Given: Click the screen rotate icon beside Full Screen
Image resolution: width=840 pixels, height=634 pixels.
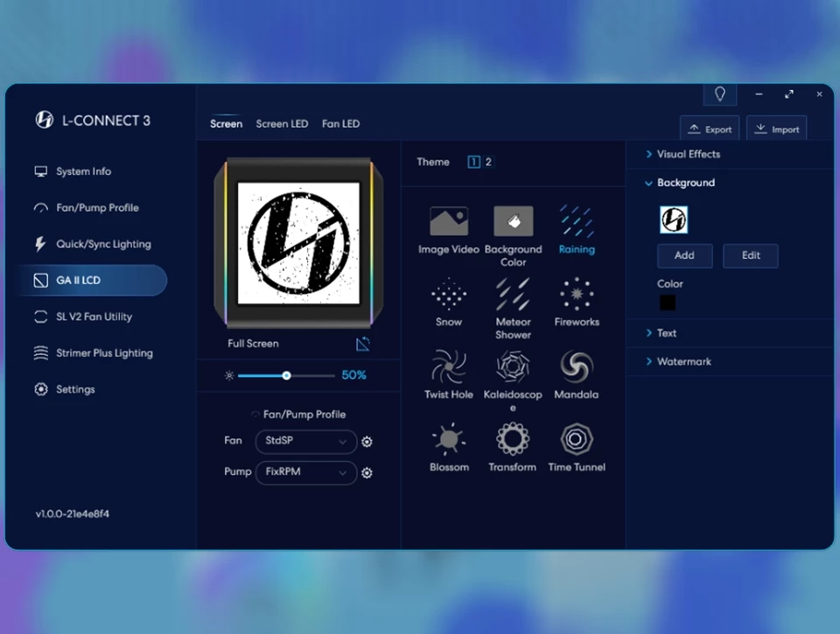Looking at the screenshot, I should point(362,344).
